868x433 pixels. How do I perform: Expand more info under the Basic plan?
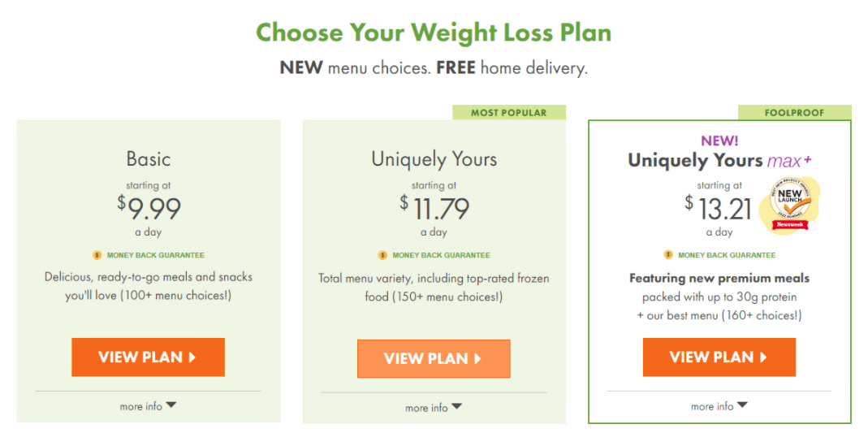coord(148,406)
